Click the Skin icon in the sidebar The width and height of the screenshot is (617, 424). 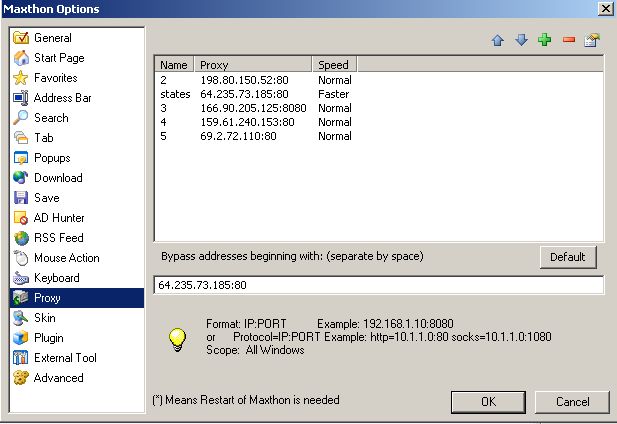point(21,318)
